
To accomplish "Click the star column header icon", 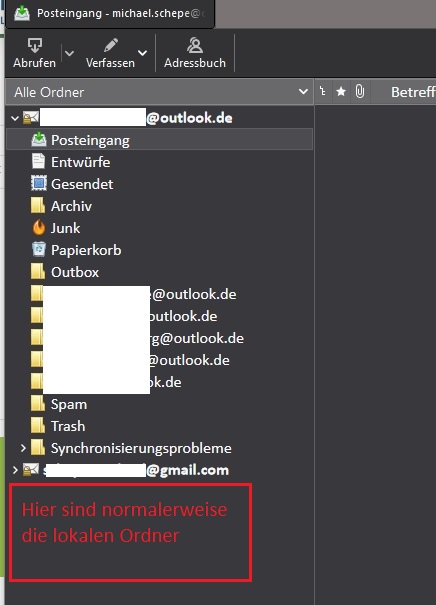I will point(341,91).
